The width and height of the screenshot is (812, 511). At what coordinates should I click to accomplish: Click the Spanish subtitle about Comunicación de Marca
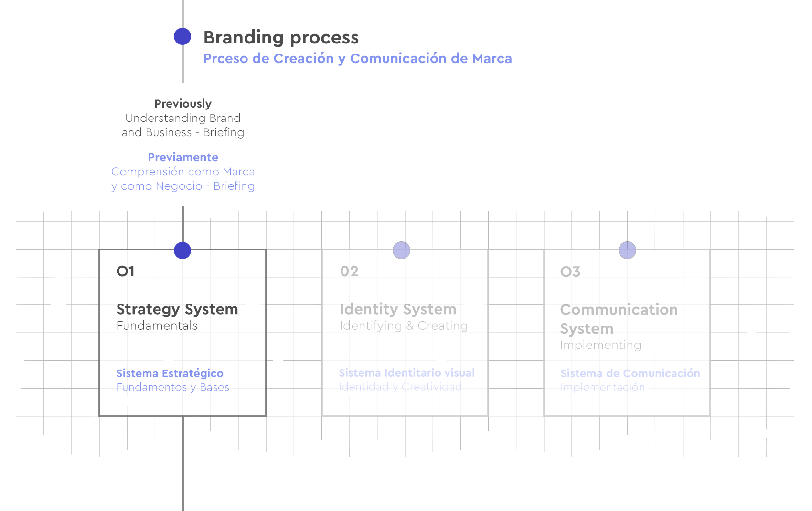tap(357, 58)
